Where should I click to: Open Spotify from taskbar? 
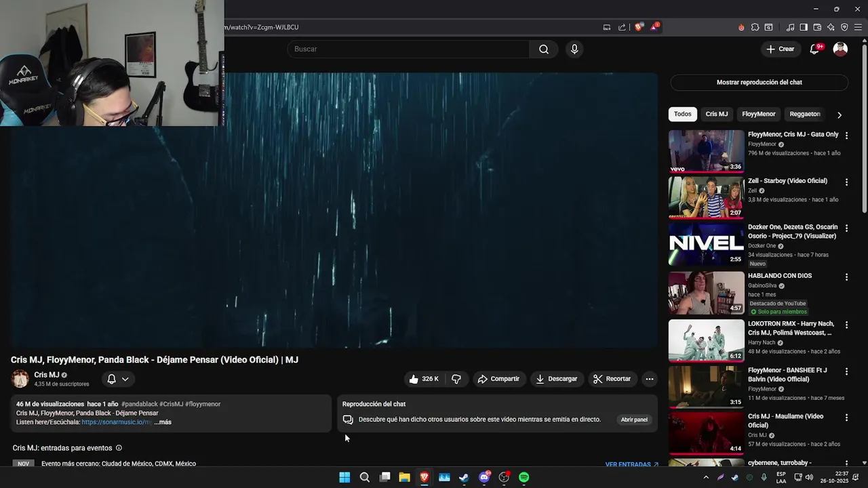[x=524, y=477]
